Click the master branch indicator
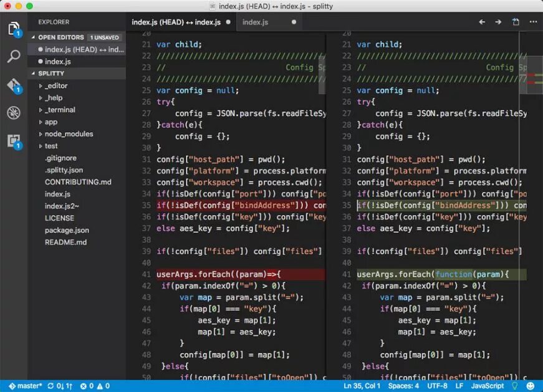 [x=26, y=386]
